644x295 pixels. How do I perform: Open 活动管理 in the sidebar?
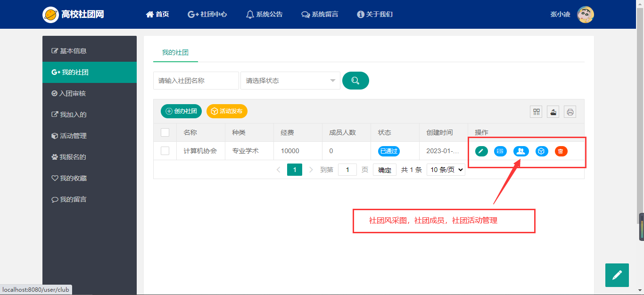(90, 136)
